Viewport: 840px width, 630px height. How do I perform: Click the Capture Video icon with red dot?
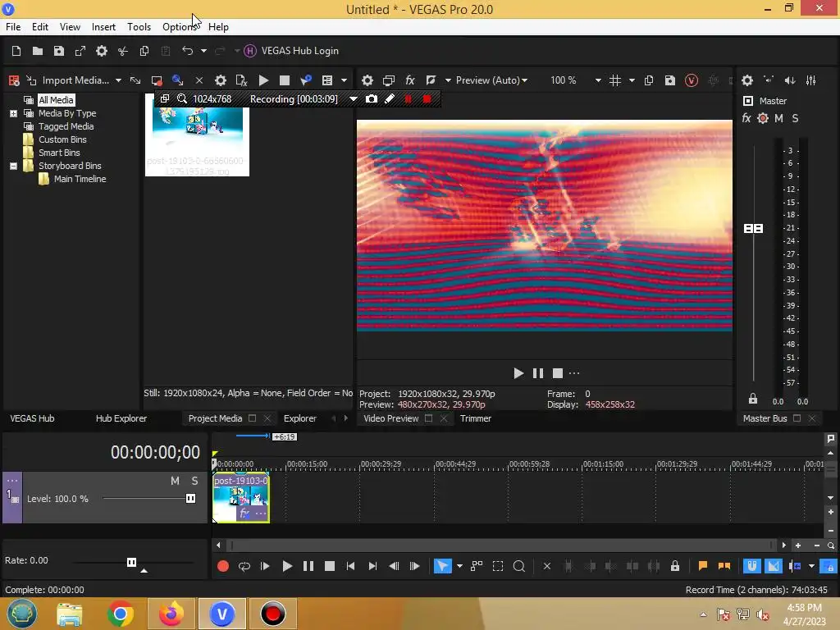tap(157, 80)
